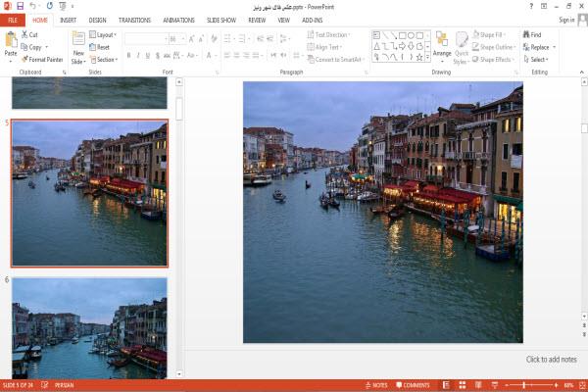Open the Layout dropdown
Screen dimensions: 588x392
(x=103, y=35)
